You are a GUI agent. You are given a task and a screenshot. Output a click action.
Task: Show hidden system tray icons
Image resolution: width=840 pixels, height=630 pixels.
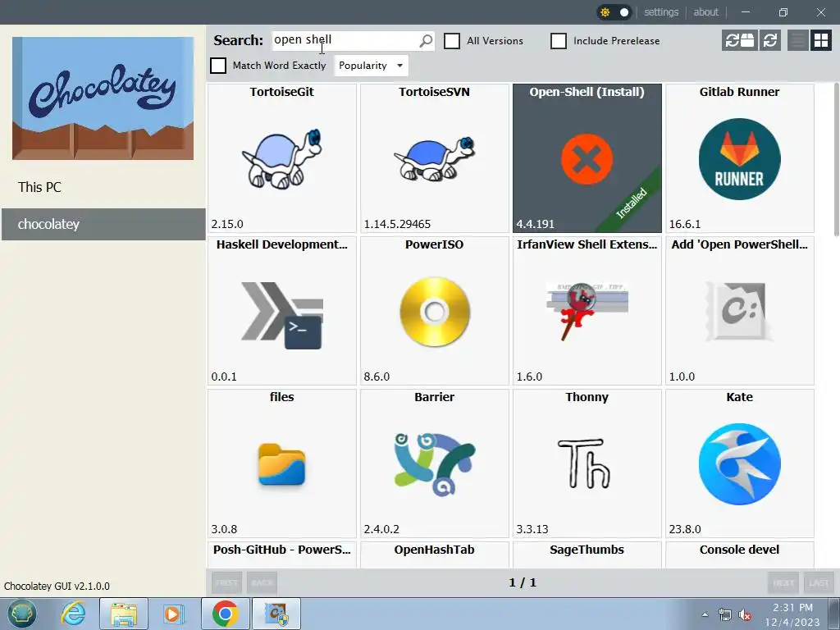tap(705, 614)
